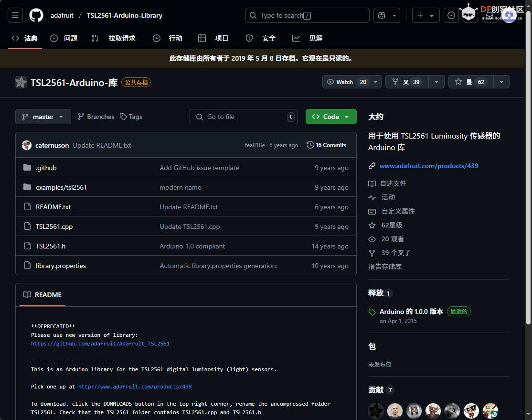This screenshot has height=420, width=532.
Task: Click the book icon beside README heading
Action: tap(27, 294)
